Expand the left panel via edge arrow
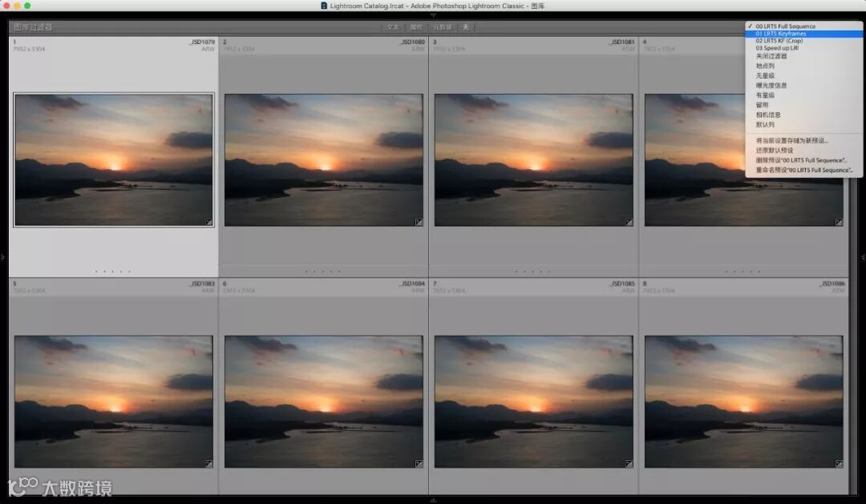The height and width of the screenshot is (504, 866). (2, 257)
